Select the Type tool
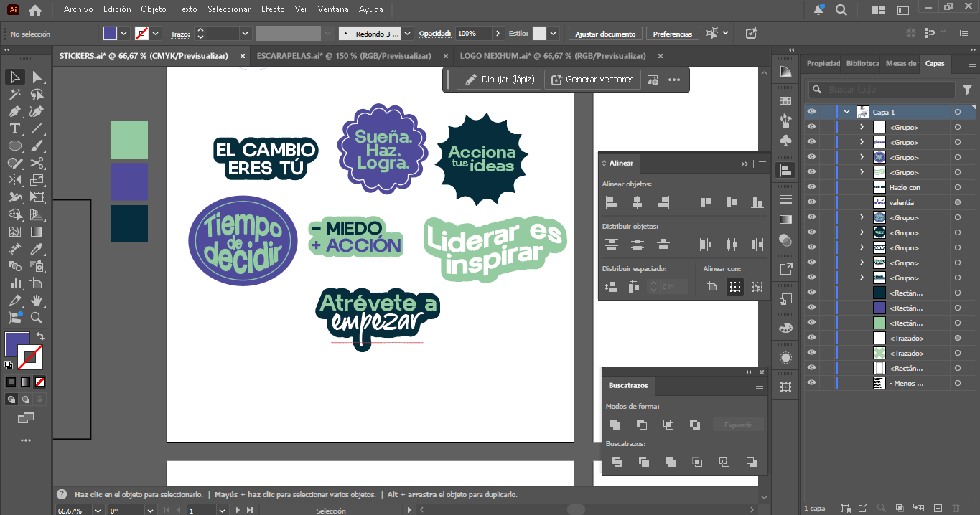980x515 pixels. click(14, 128)
